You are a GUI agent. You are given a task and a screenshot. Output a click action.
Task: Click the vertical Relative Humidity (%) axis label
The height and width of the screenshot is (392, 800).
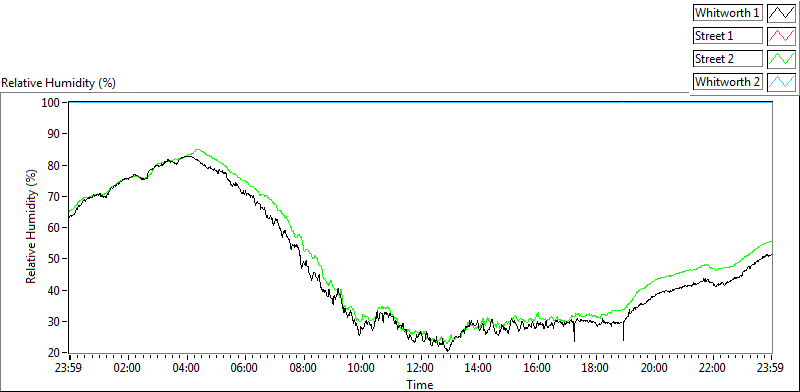pyautogui.click(x=32, y=227)
